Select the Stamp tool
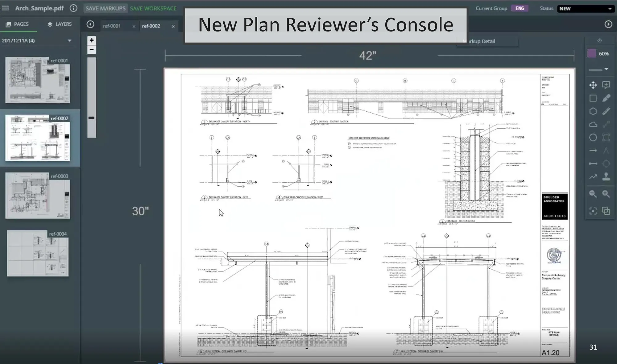The image size is (617, 364). [x=607, y=177]
